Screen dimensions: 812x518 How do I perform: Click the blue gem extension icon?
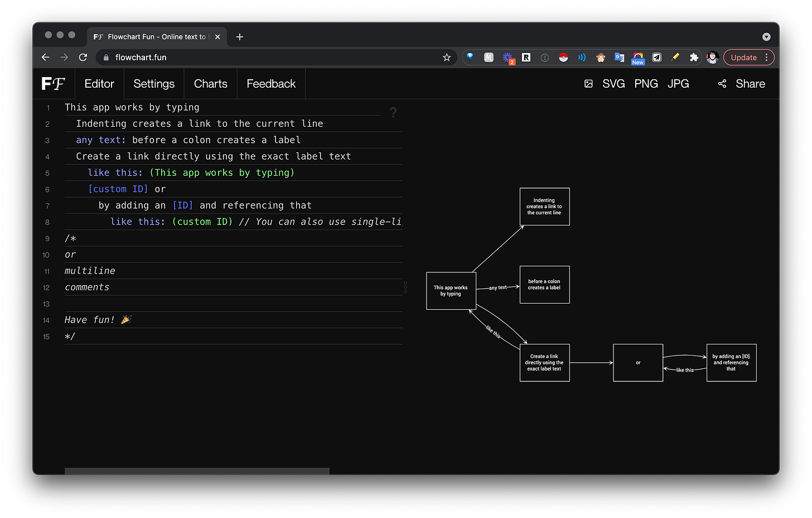click(x=470, y=57)
